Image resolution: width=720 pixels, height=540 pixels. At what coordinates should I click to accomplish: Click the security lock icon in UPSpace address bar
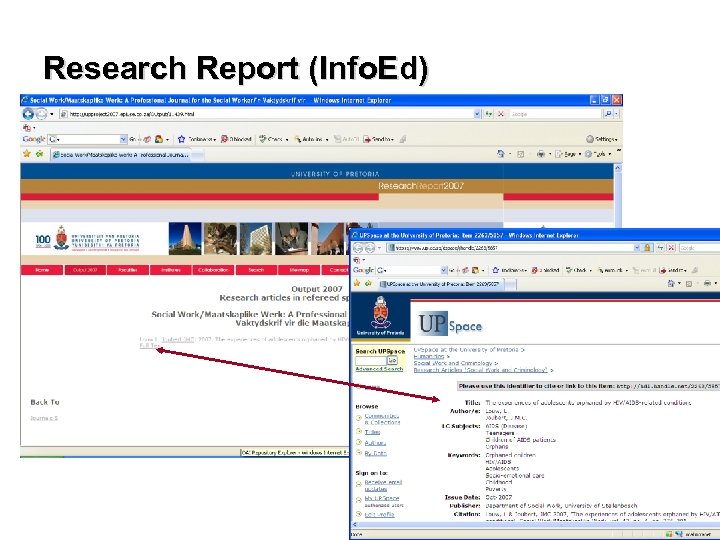(647, 248)
